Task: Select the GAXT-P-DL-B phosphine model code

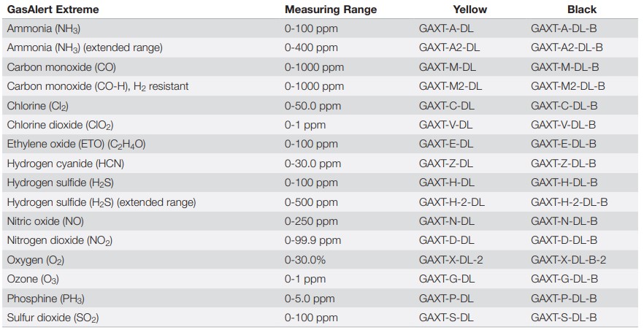Action: click(x=563, y=299)
